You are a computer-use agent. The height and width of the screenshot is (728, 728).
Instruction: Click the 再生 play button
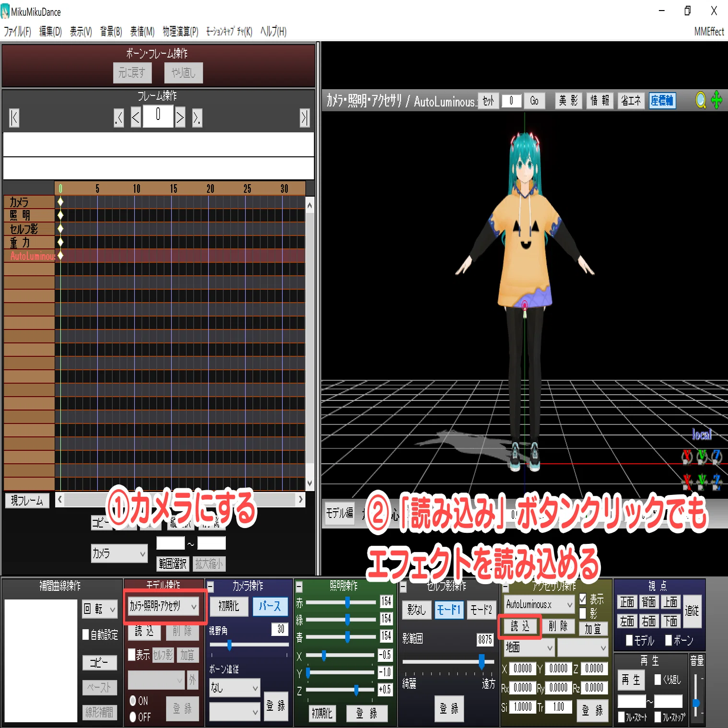coord(631,680)
